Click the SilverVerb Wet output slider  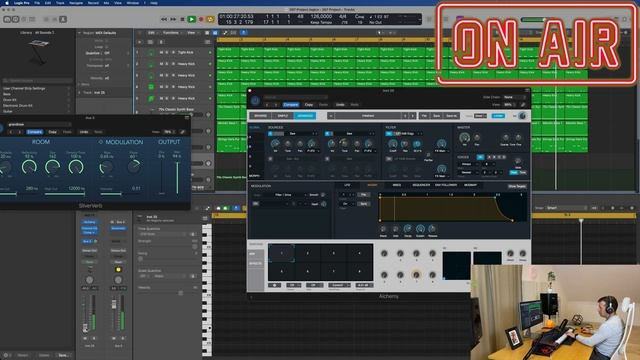177,178
